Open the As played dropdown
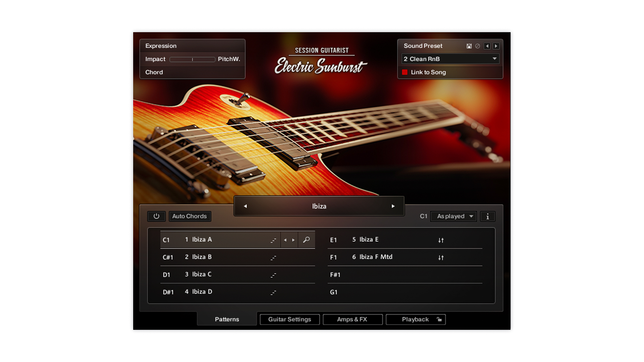The height and width of the screenshot is (362, 644). pyautogui.click(x=453, y=217)
